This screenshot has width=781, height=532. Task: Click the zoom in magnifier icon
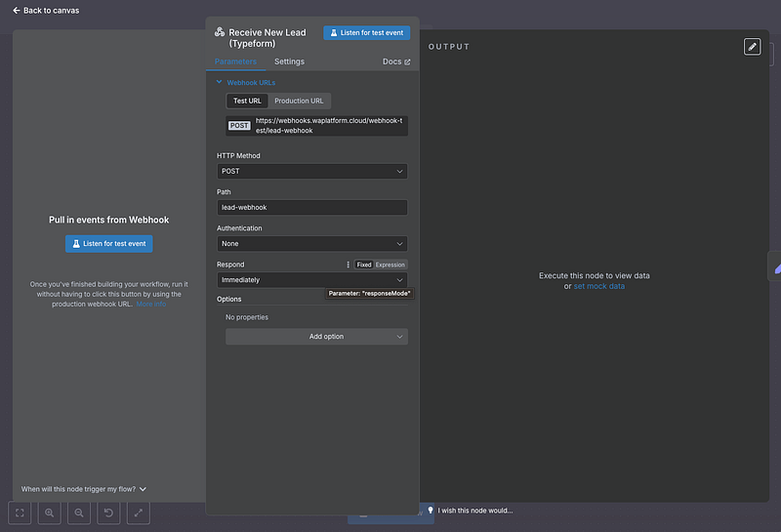click(x=50, y=512)
